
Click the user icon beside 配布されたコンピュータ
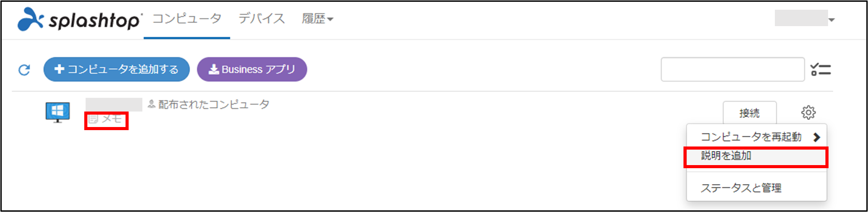point(151,104)
